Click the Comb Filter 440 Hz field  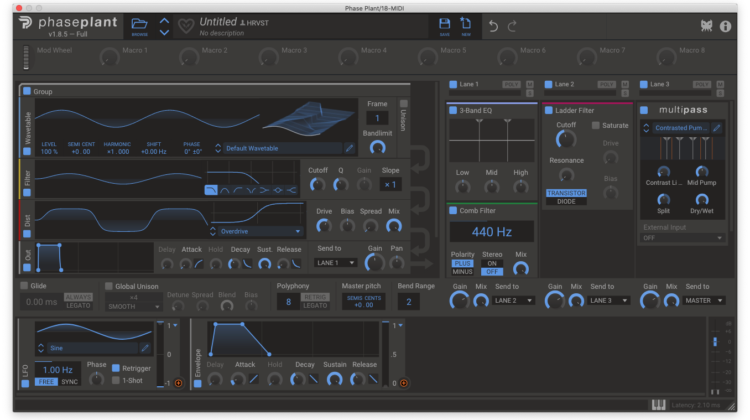pos(492,232)
